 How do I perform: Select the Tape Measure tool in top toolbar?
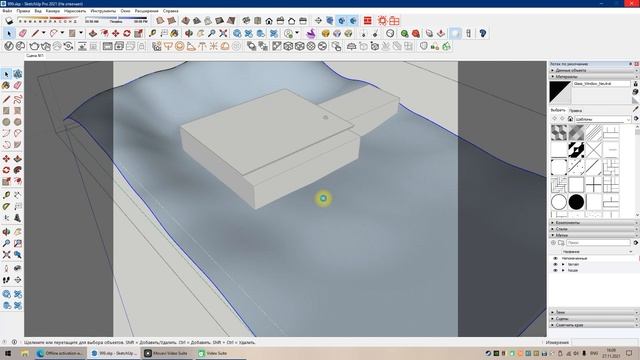coord(152,33)
